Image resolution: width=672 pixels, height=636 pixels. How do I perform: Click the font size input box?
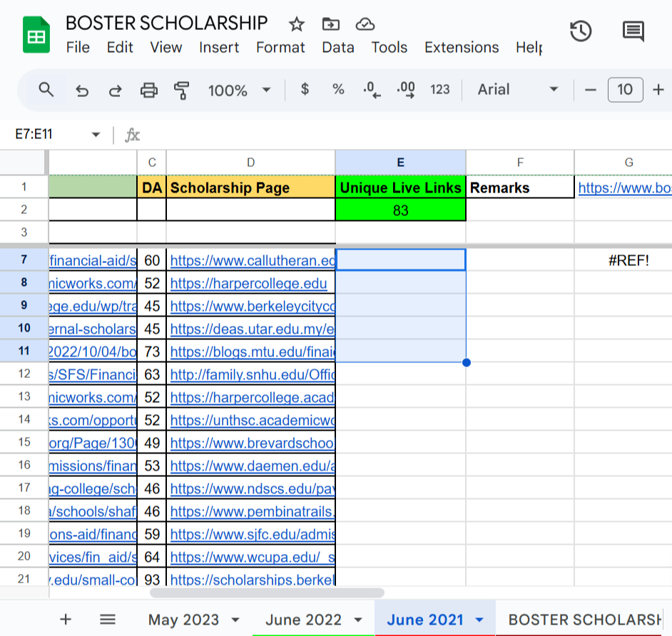(x=625, y=90)
